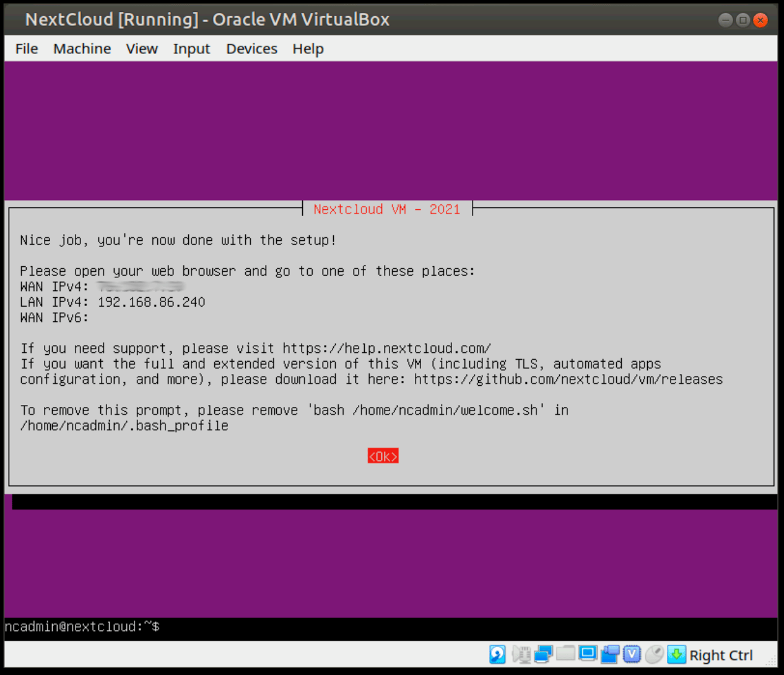
Task: Click the video recording status icon
Action: tap(610, 655)
